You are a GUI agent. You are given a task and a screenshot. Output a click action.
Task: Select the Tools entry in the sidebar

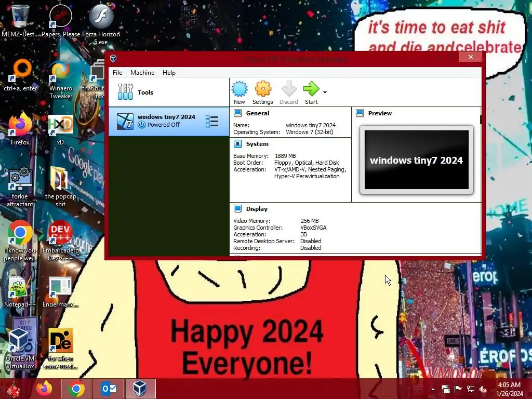[169, 92]
